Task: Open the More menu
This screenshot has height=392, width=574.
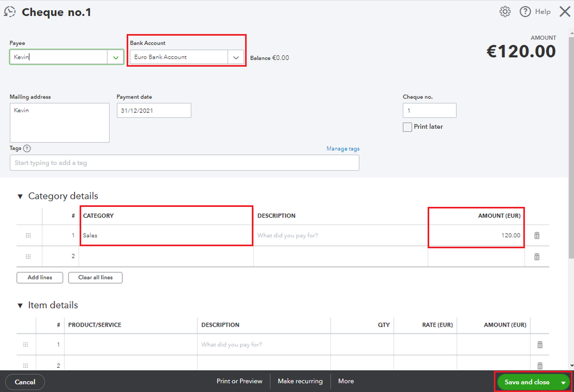Action: [x=346, y=381]
